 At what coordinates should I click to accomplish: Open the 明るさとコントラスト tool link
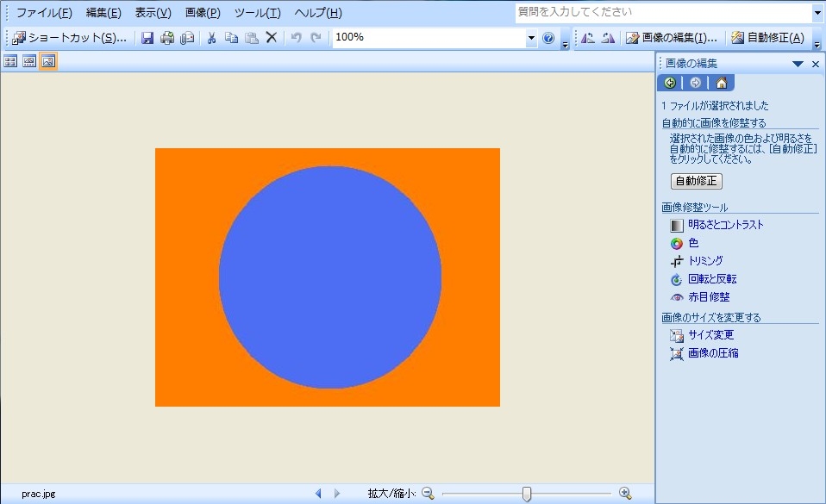(x=725, y=225)
